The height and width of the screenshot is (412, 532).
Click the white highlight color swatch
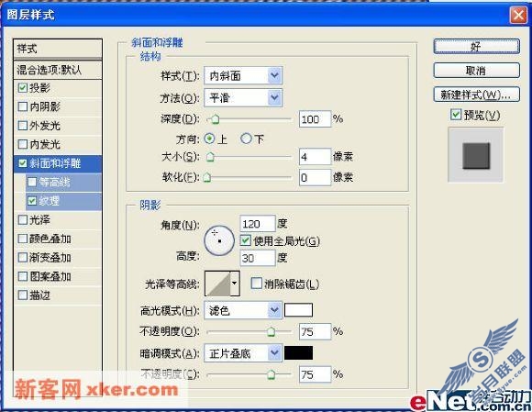[x=298, y=310]
